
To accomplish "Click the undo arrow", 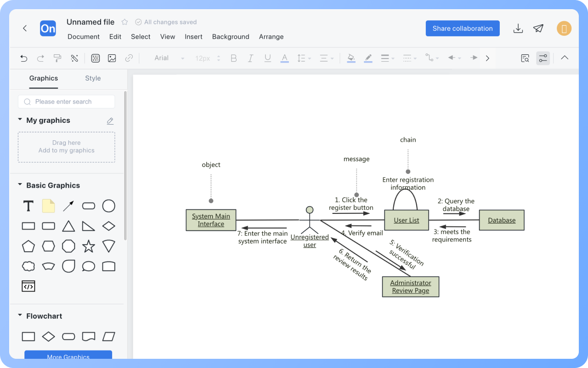I will coord(24,58).
